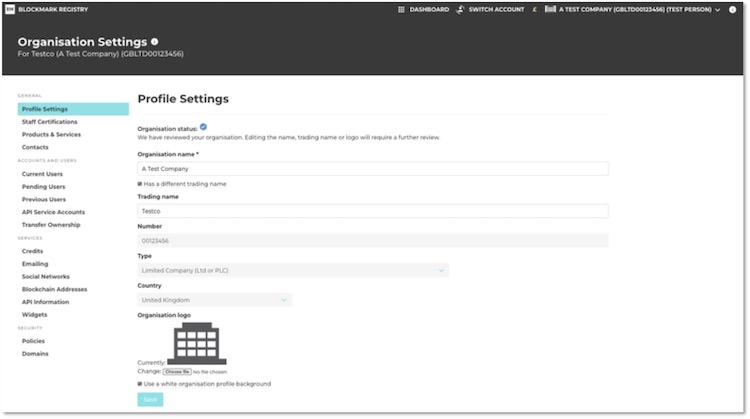This screenshot has height=419, width=750.
Task: Click the building icon before company name
Action: 550,9
